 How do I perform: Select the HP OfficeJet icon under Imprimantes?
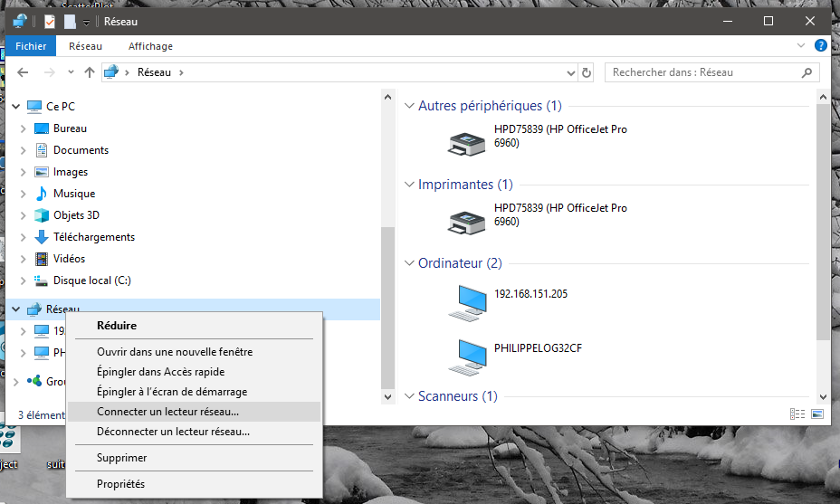click(466, 222)
